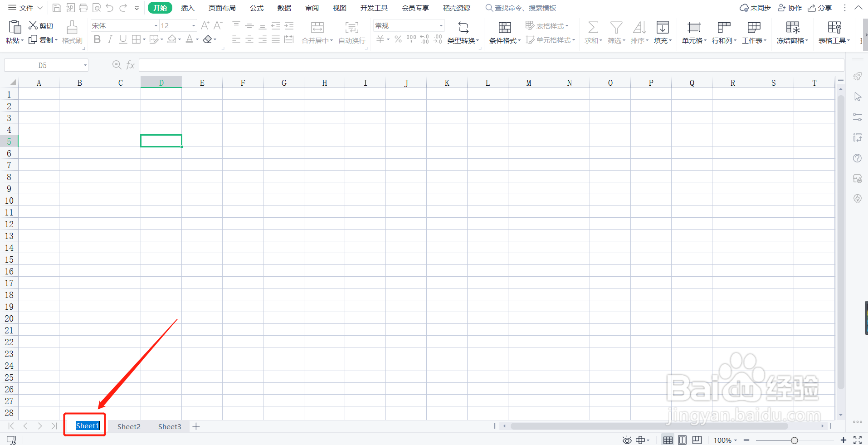The image size is (868, 445).
Task: Open the zoom percentage 100% dropdown
Action: tap(725, 440)
